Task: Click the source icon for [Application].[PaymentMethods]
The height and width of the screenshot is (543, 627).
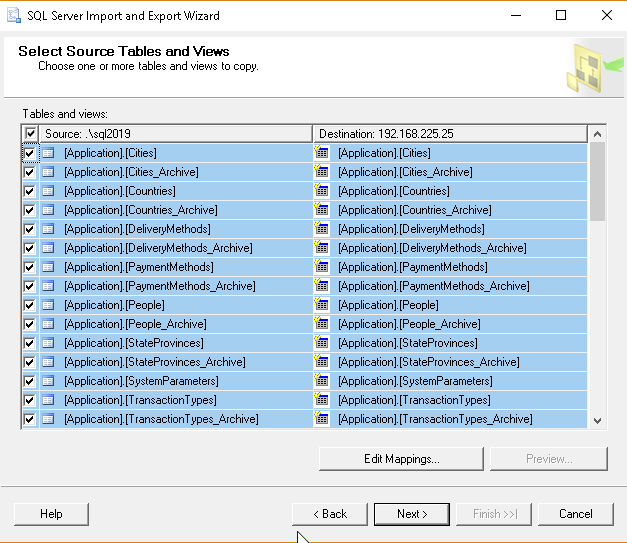Action: (x=47, y=267)
